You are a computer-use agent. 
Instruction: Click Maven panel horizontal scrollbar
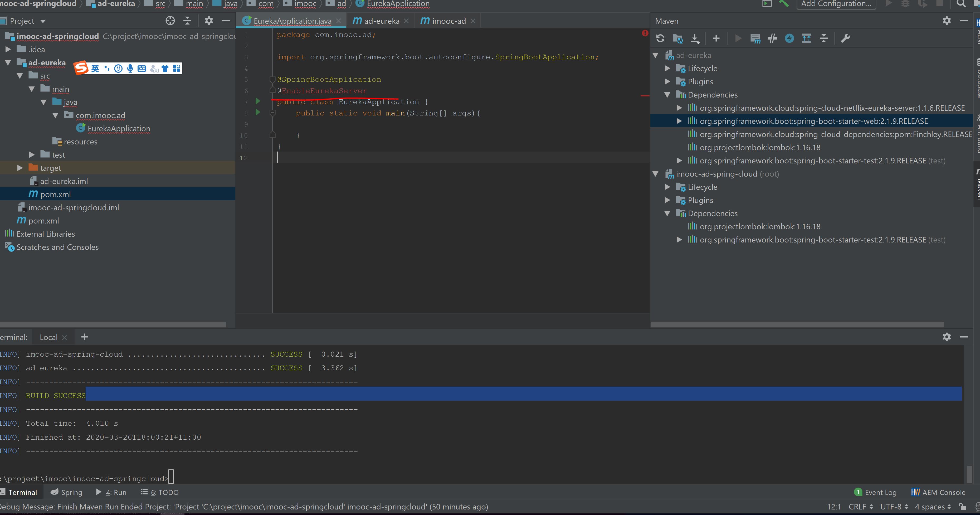(797, 325)
